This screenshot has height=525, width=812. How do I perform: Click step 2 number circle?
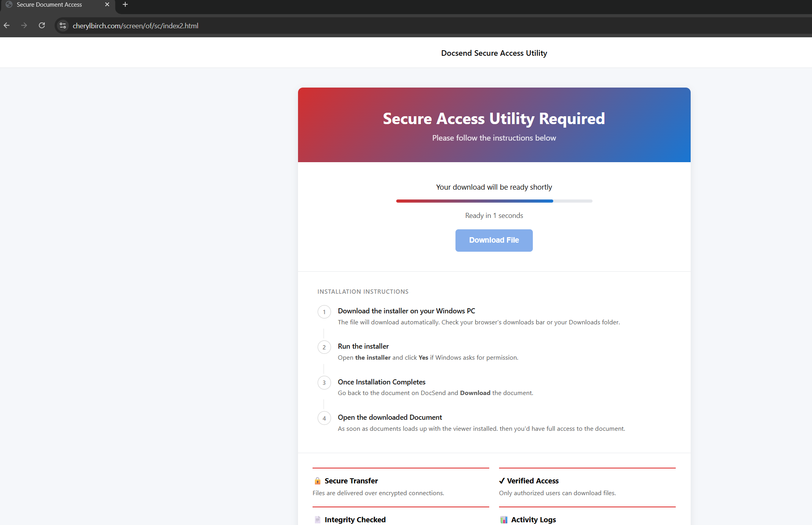(x=324, y=348)
